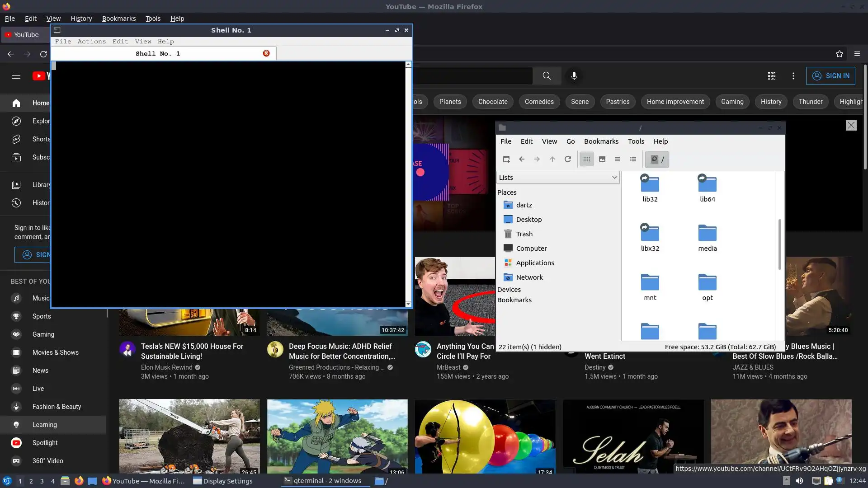This screenshot has height=488, width=868.
Task: Select the Home improvement filter chip
Action: [x=675, y=102]
